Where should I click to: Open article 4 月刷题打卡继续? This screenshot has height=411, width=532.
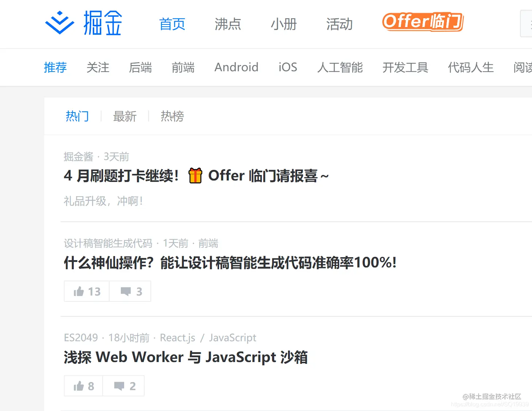point(196,176)
